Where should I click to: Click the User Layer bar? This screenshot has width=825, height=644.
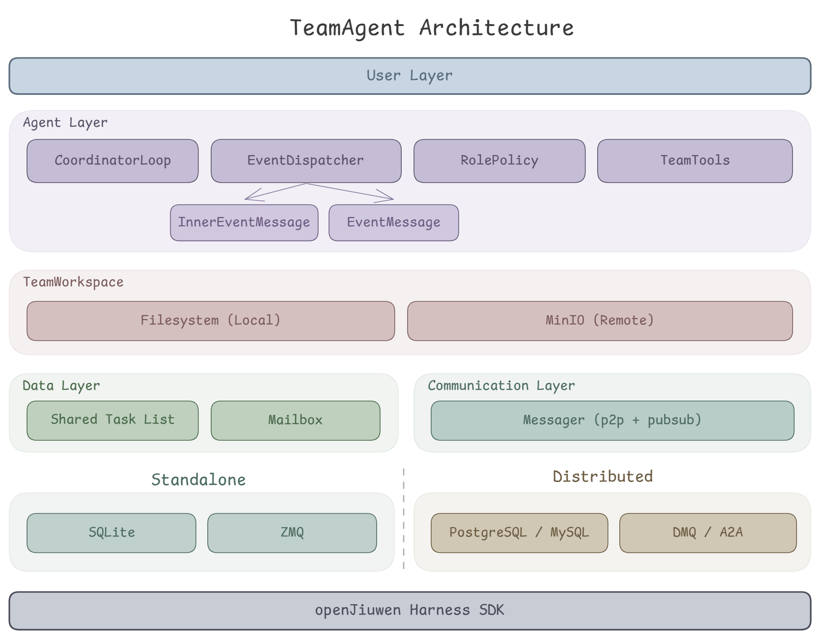point(410,76)
